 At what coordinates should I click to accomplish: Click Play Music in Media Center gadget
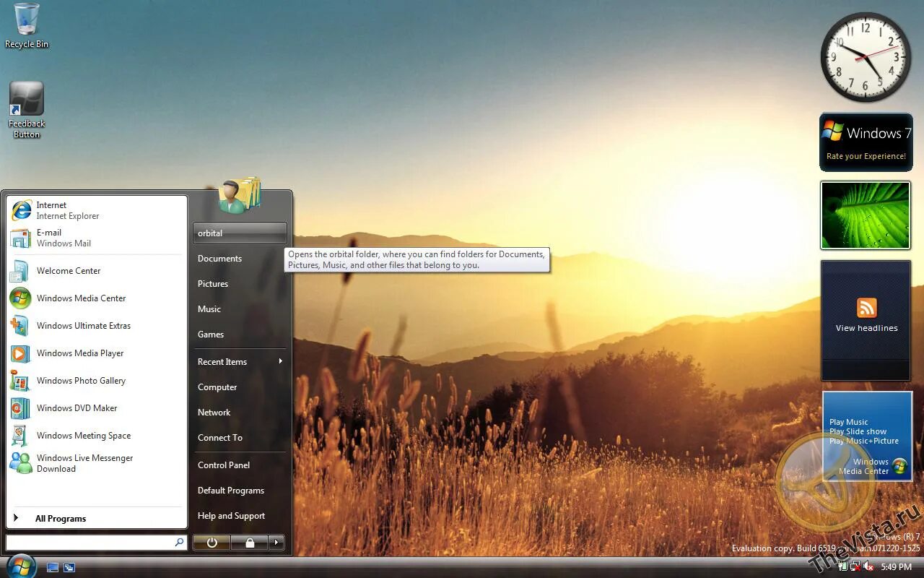(849, 422)
